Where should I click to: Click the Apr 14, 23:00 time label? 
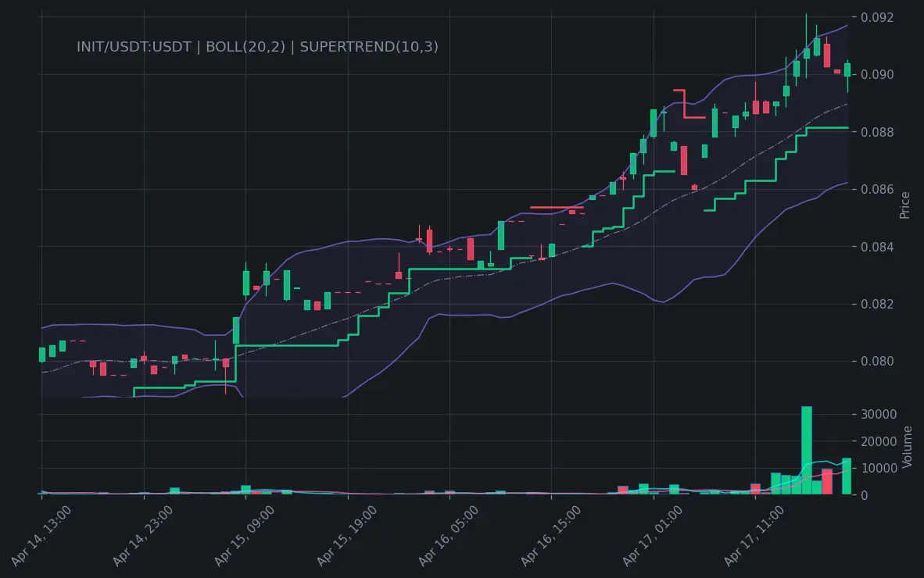click(x=142, y=536)
